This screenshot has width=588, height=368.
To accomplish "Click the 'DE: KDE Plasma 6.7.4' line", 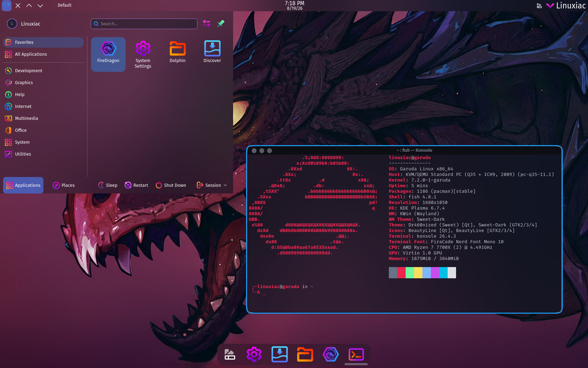I will pos(417,208).
